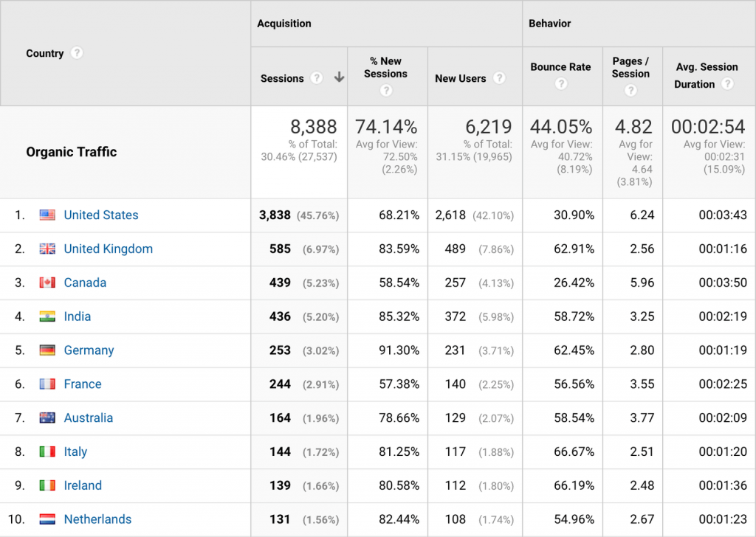Select overall bounce rate 44.05%
This screenshot has height=537, width=756.
click(561, 127)
